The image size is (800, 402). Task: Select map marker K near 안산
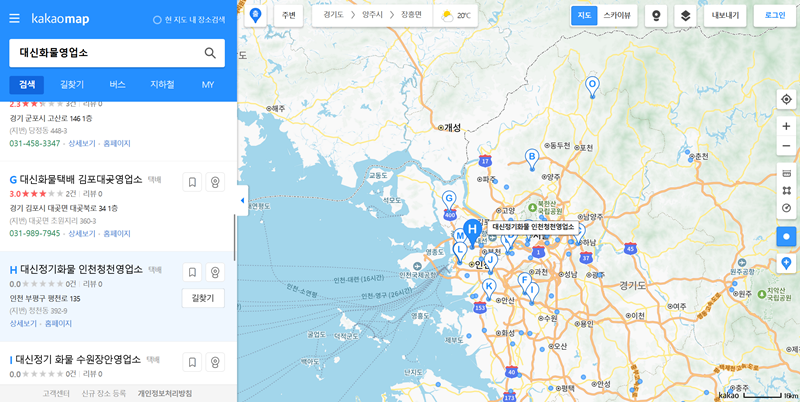[x=489, y=289]
